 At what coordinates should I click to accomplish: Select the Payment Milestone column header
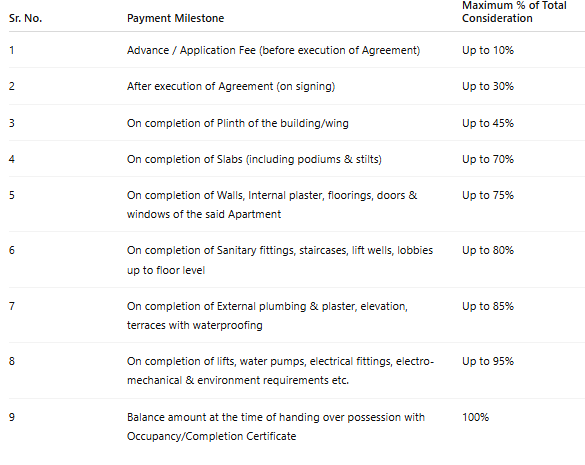[x=175, y=18]
